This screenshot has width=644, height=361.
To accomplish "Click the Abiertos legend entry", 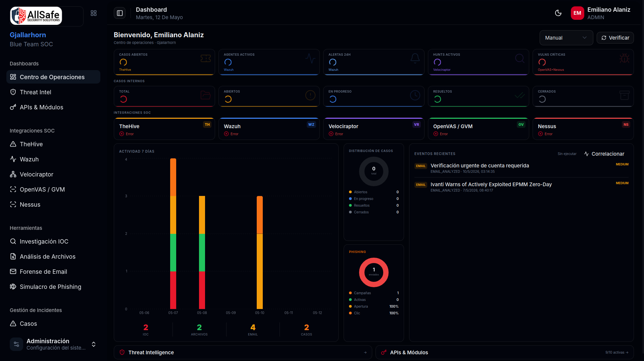I will pyautogui.click(x=374, y=192).
